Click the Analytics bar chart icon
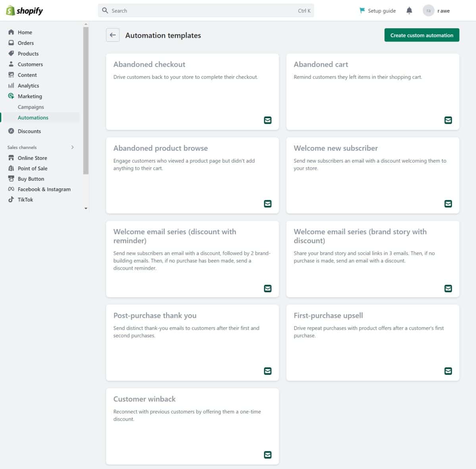 coord(11,86)
